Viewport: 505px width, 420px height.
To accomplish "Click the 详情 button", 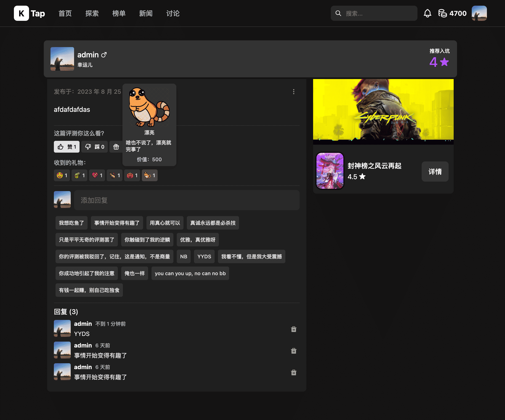I will pyautogui.click(x=435, y=172).
